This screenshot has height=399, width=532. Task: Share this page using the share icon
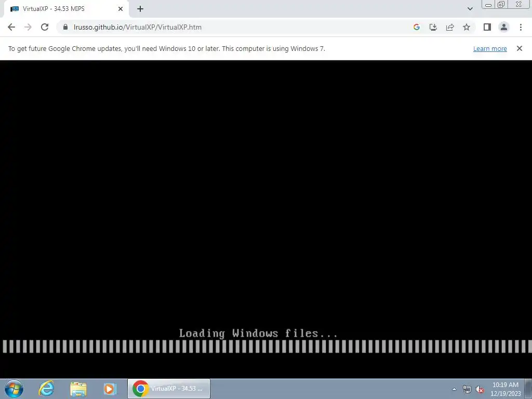coord(449,27)
